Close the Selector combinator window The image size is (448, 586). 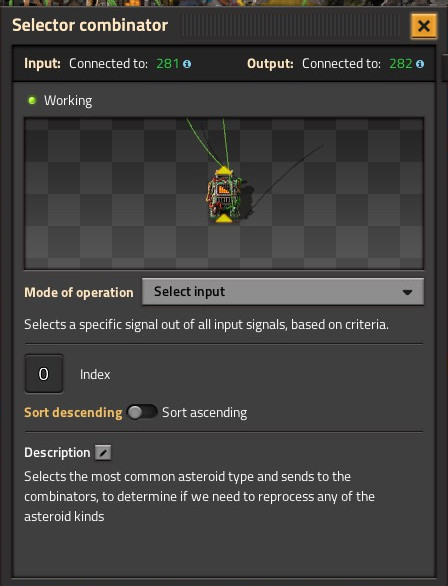tap(424, 26)
